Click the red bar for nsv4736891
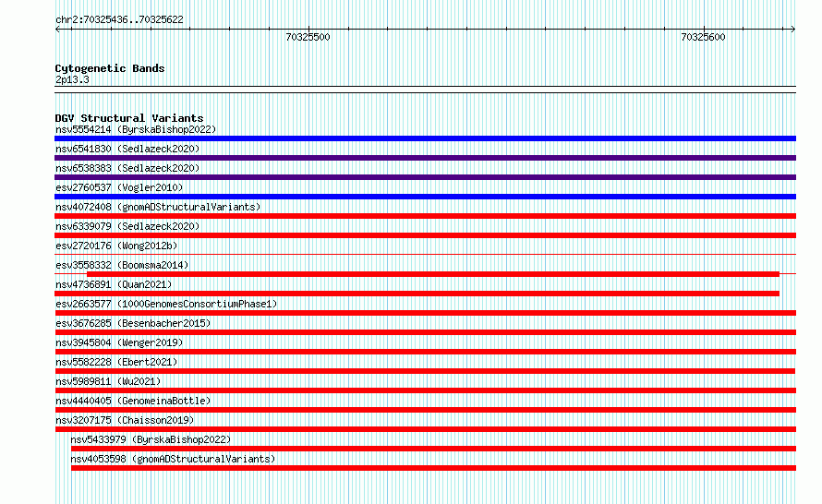 coord(417,294)
